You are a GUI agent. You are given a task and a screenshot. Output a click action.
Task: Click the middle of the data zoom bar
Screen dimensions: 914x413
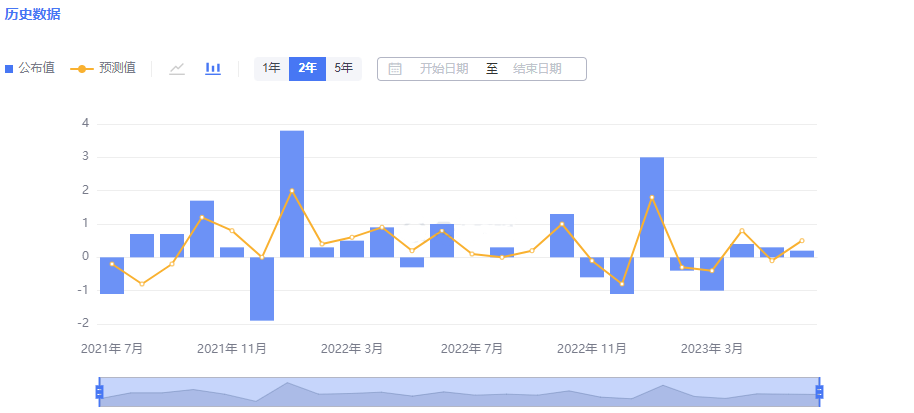click(x=459, y=391)
